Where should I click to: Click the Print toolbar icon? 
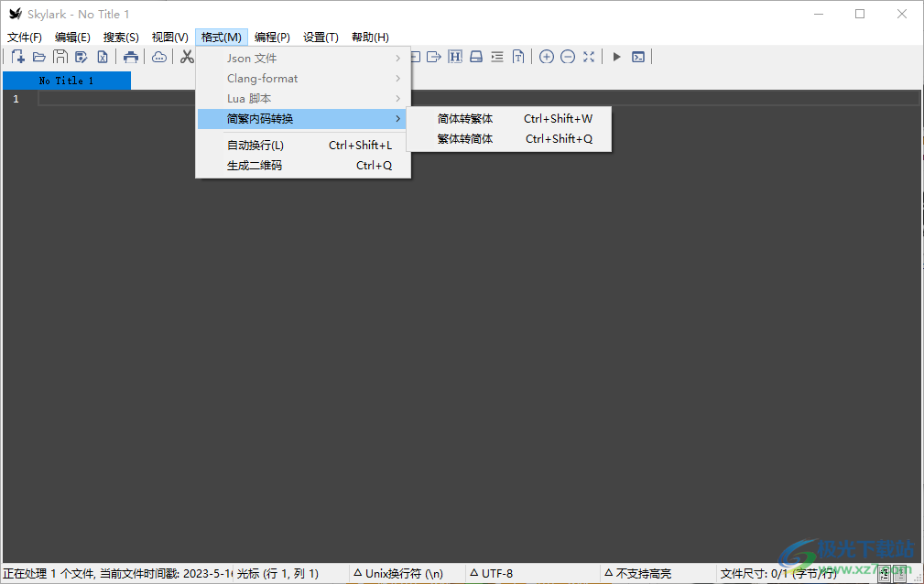131,57
